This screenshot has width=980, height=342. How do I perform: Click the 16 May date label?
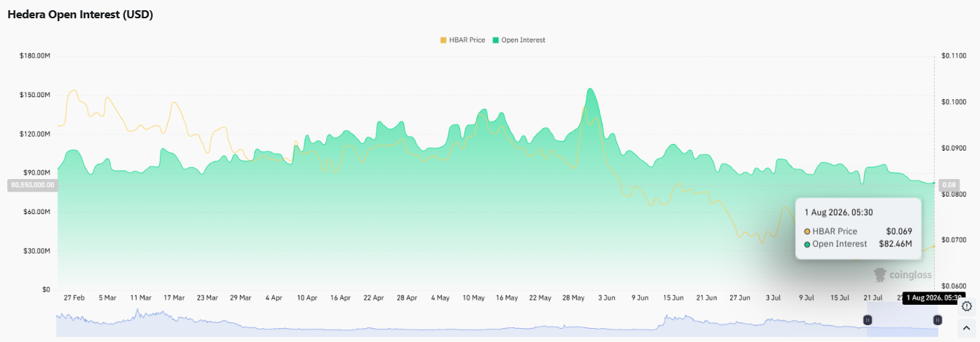tap(507, 298)
